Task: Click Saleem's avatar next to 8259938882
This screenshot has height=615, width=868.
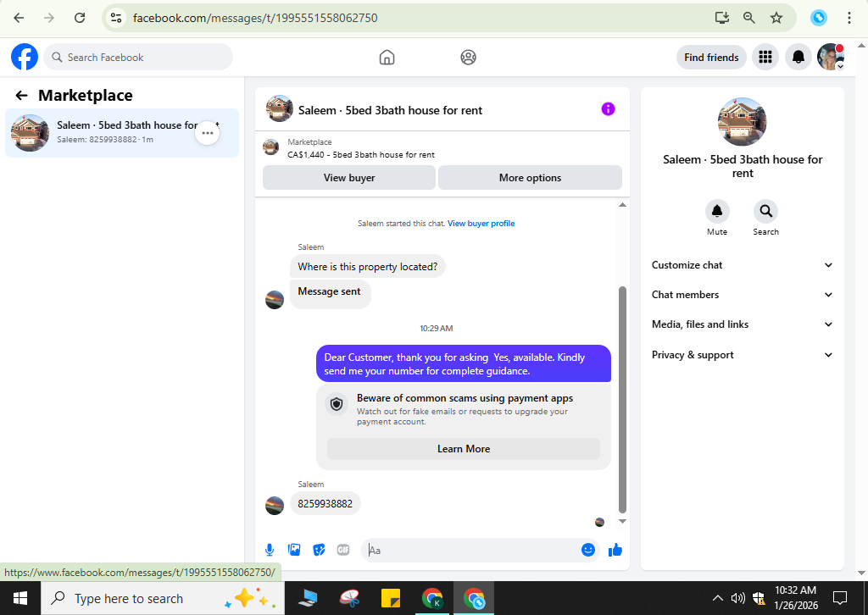Action: [x=275, y=505]
